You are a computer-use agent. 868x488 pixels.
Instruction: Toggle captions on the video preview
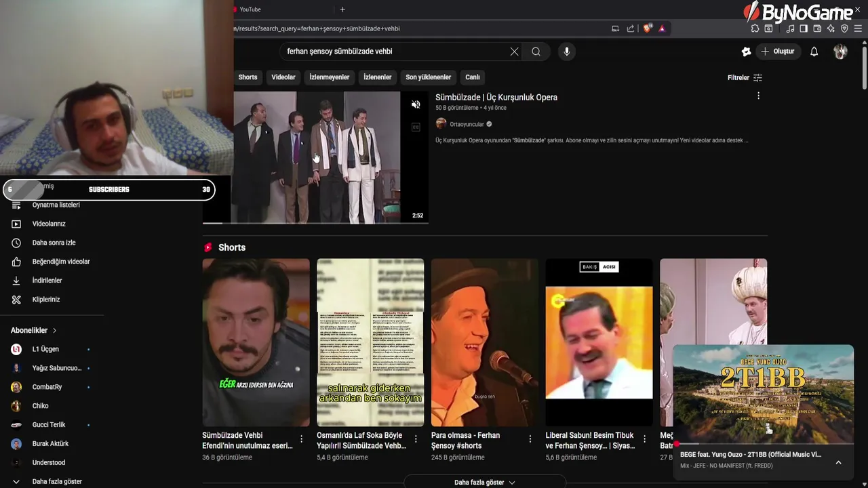coord(416,127)
